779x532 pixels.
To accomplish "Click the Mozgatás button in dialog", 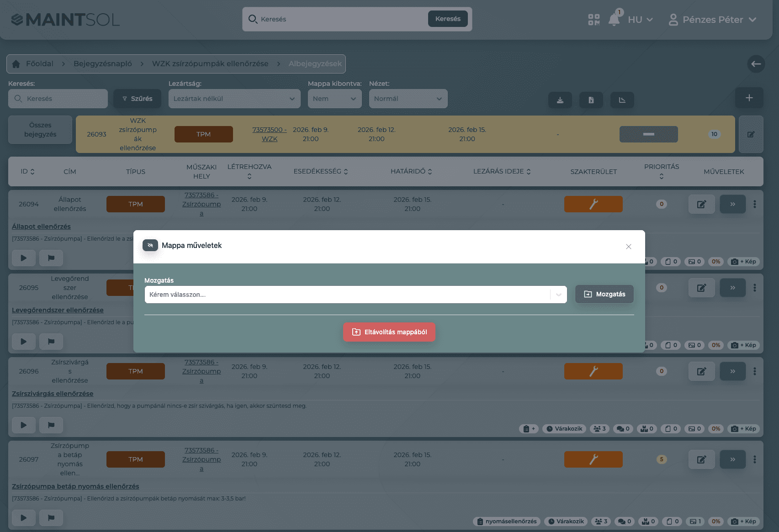I will pos(604,294).
